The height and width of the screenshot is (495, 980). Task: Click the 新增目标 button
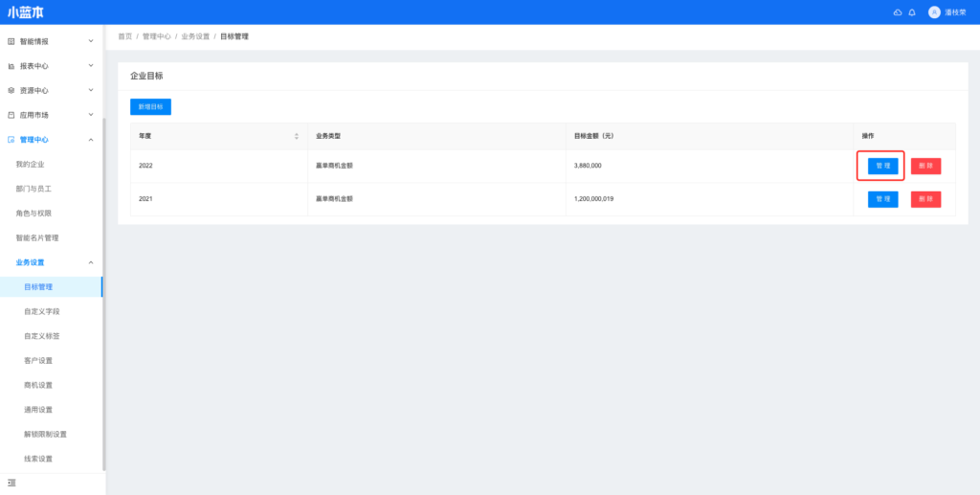click(x=150, y=107)
